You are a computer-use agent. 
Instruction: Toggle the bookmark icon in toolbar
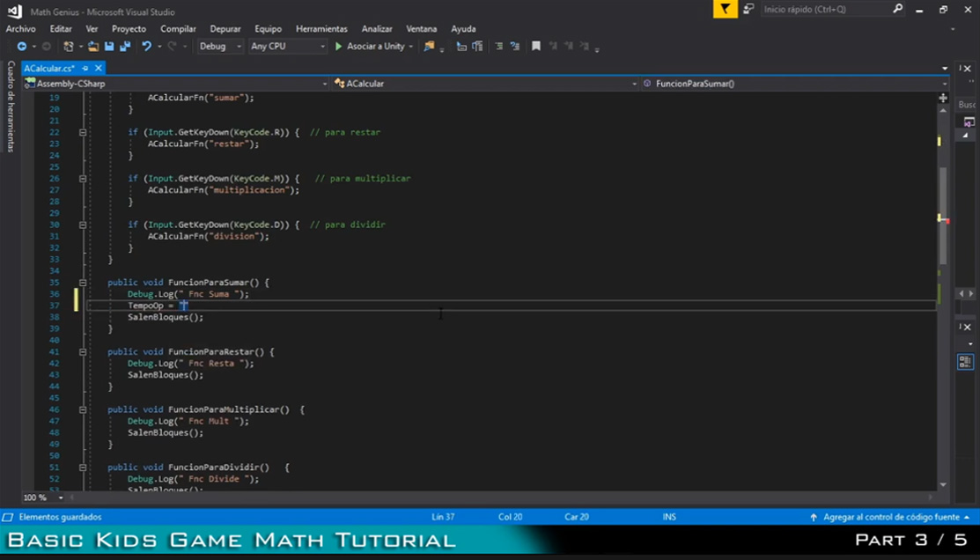pyautogui.click(x=535, y=47)
